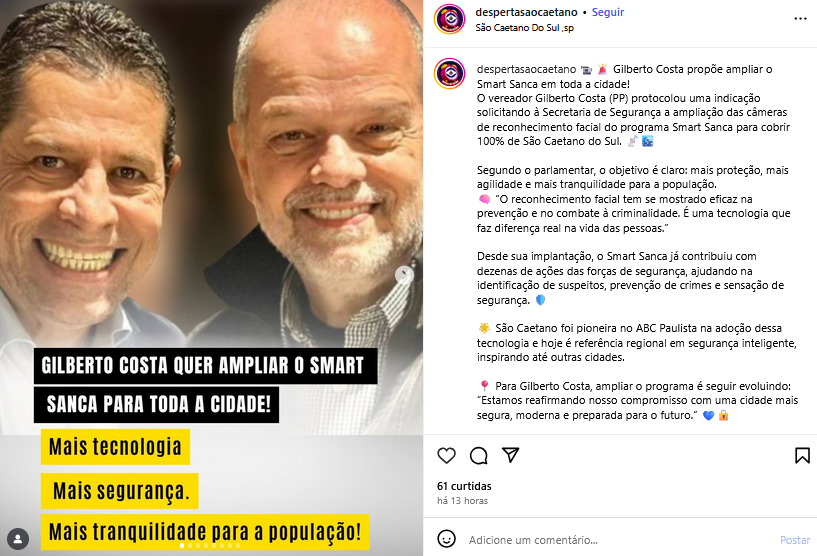817x556 pixels.
Task: Advance to next carousel image arrow
Action: (x=404, y=275)
